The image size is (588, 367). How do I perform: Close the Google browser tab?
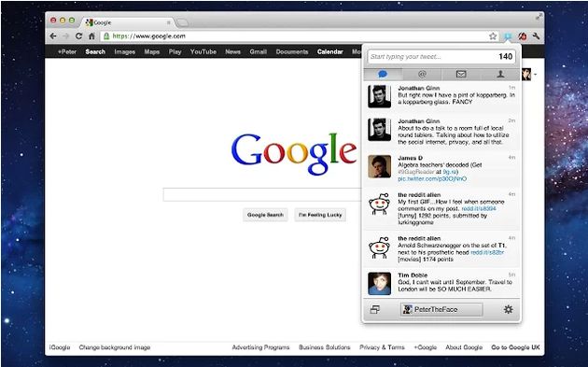[168, 22]
